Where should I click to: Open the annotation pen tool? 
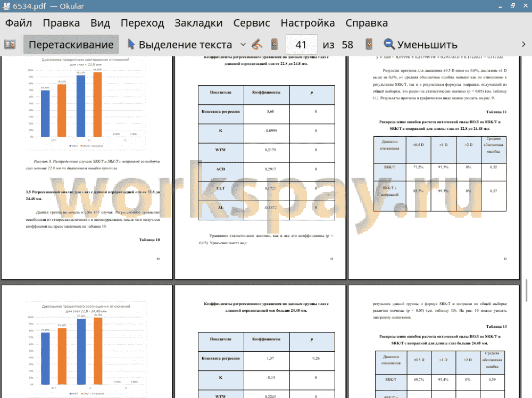(257, 45)
